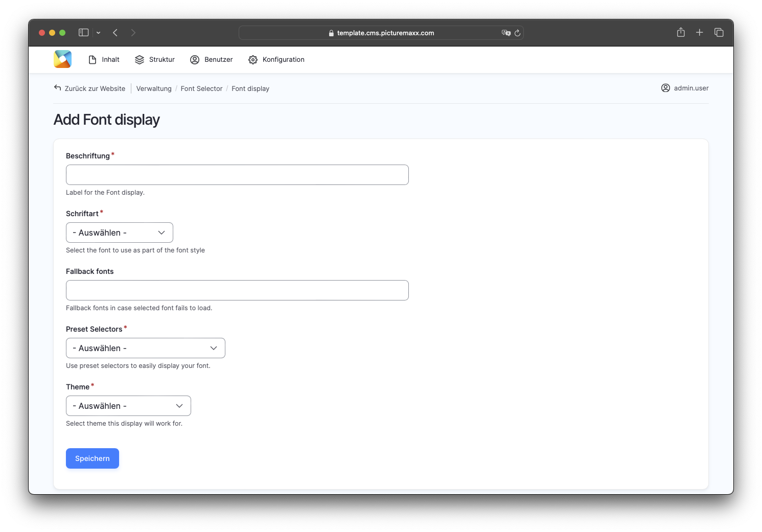Click the 'Select theme this display will work for.' text

[x=124, y=424]
